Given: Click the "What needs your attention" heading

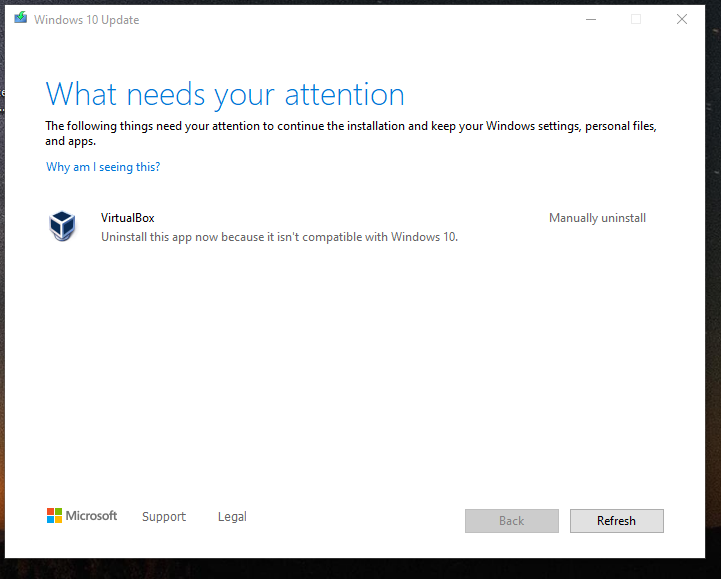Looking at the screenshot, I should pyautogui.click(x=225, y=95).
